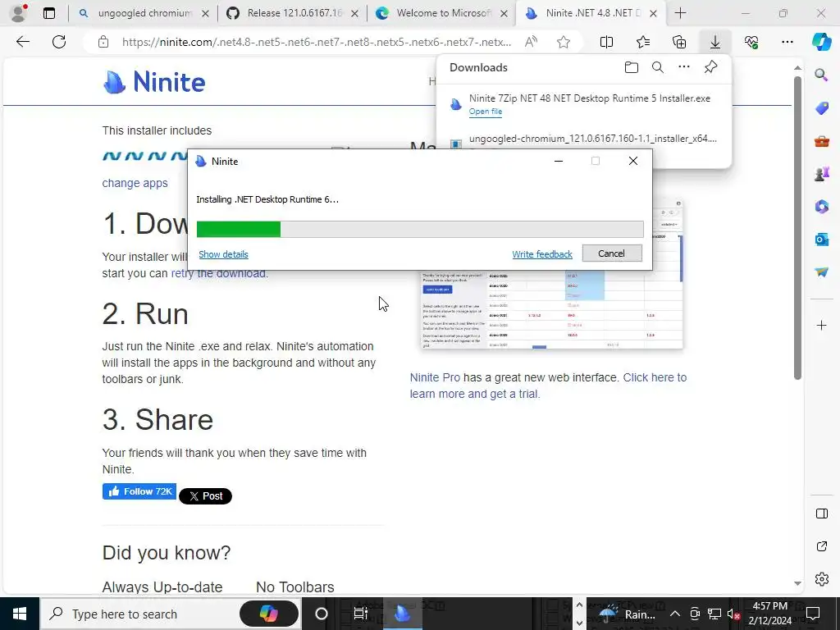Open Browser essentials heart icon
This screenshot has height=630, width=840.
(751, 42)
